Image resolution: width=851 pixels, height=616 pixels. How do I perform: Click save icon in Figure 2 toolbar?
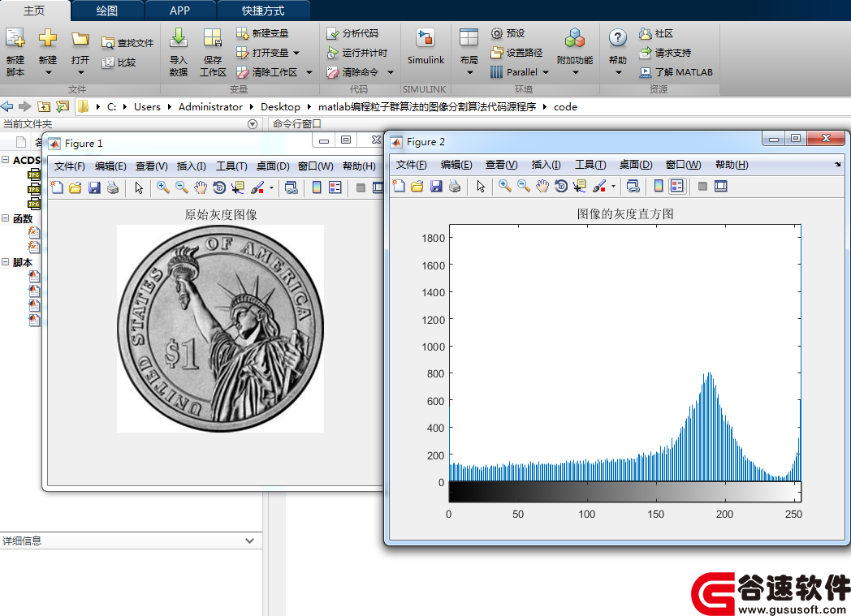pyautogui.click(x=436, y=187)
